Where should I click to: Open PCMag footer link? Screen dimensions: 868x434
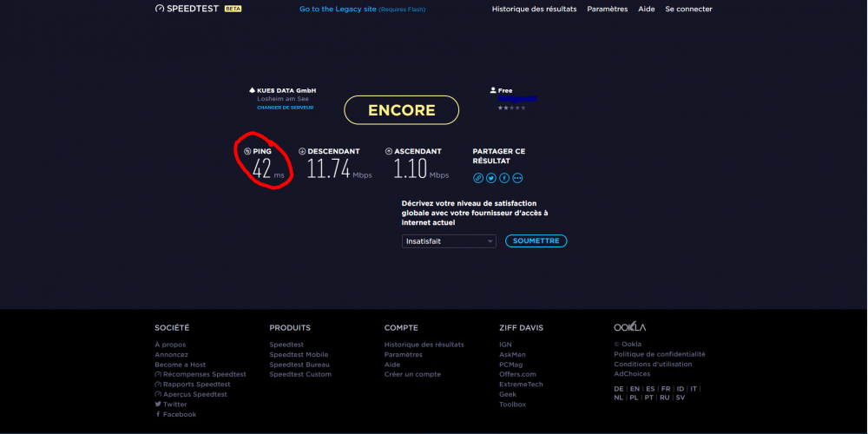[511, 365]
